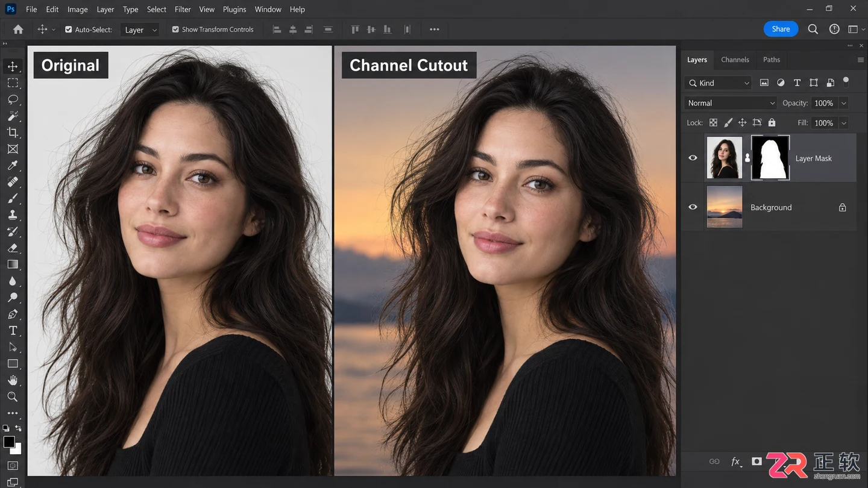The image size is (868, 488).
Task: Click the Add layer style fx icon
Action: 736,461
